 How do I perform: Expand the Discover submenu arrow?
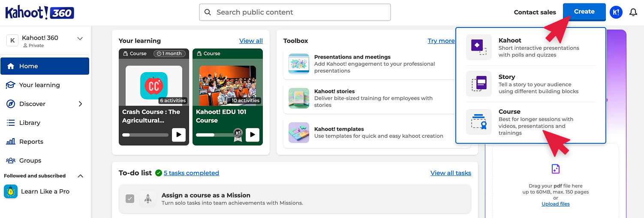(x=80, y=104)
